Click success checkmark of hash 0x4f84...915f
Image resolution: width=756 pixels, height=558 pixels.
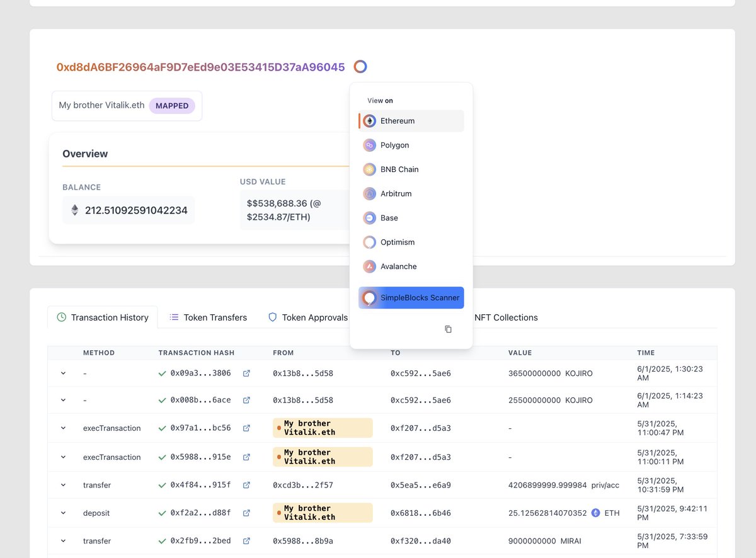tap(163, 485)
